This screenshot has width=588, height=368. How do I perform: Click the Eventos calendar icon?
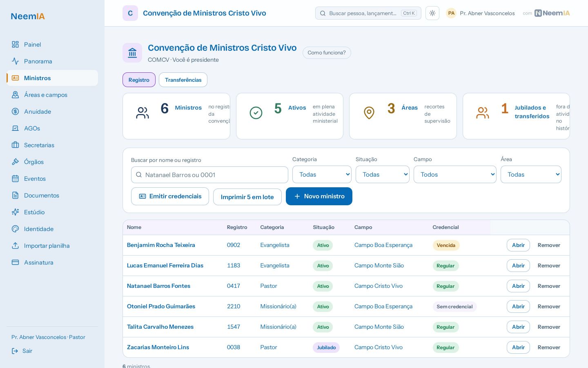coord(15,179)
